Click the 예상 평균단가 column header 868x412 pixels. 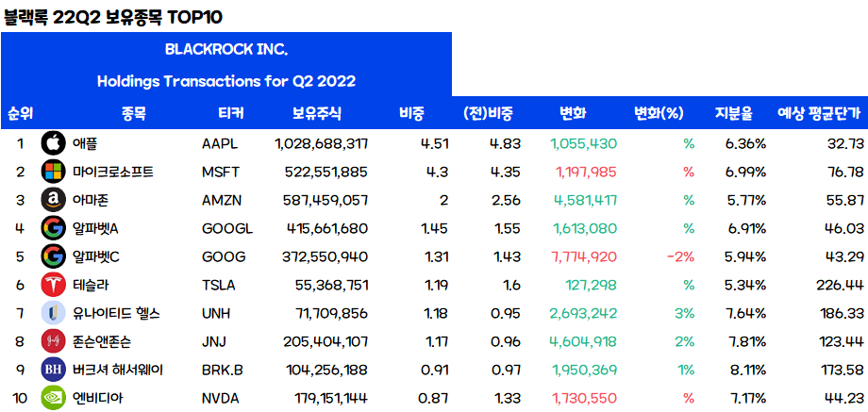(x=819, y=114)
